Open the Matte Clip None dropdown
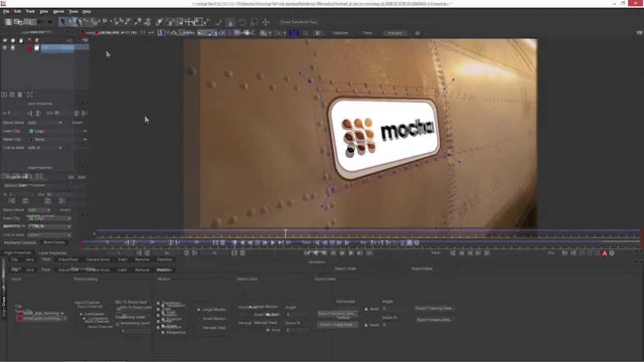Viewport: 644px width, 362px height. pyautogui.click(x=57, y=139)
